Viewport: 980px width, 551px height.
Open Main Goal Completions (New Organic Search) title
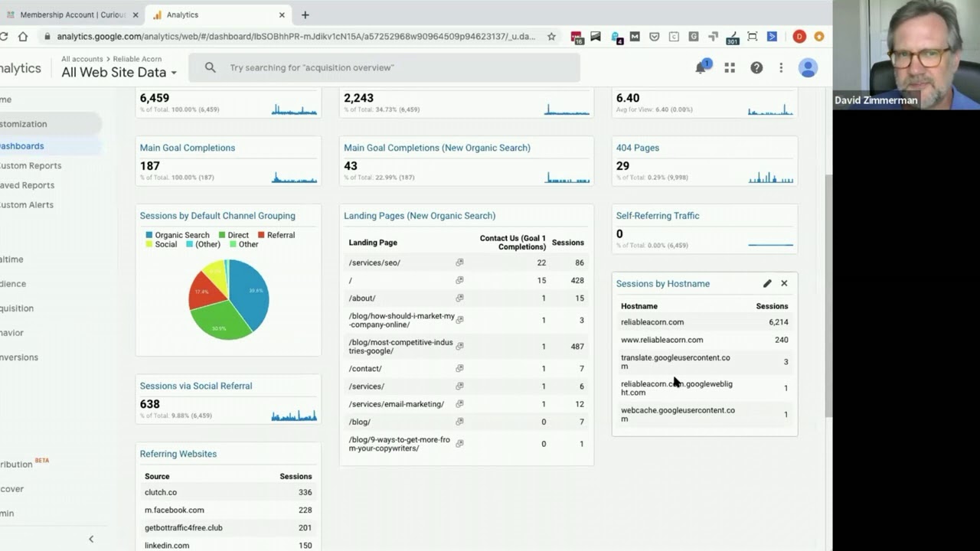point(437,148)
